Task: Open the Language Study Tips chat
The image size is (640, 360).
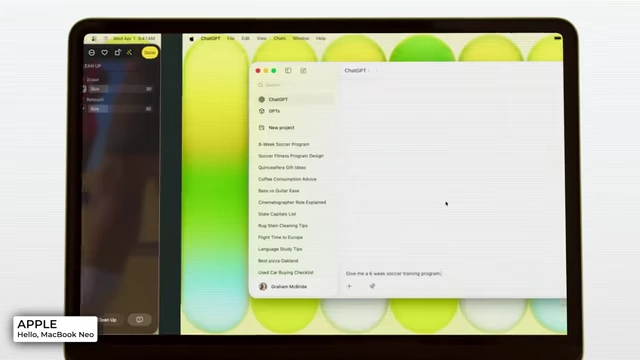Action: point(280,249)
